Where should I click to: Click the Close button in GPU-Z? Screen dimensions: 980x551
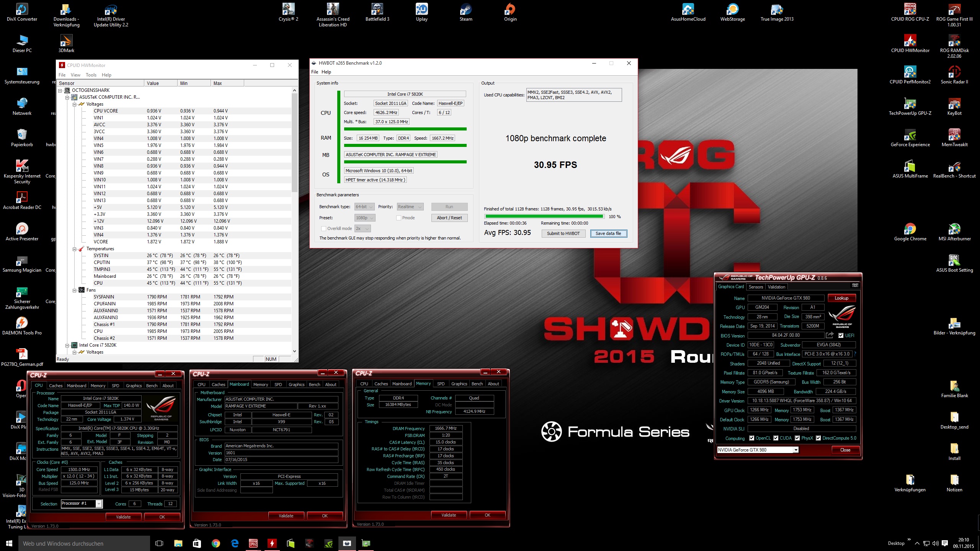[845, 450]
